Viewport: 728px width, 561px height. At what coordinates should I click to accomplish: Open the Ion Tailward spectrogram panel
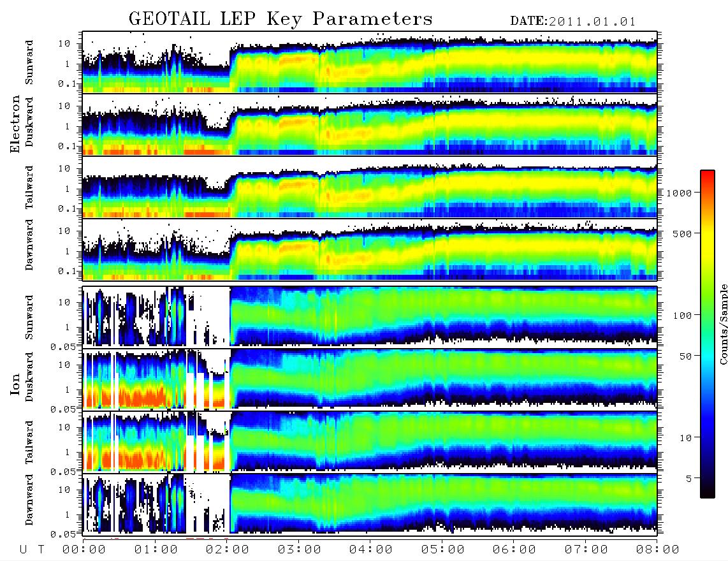pyautogui.click(x=370, y=442)
